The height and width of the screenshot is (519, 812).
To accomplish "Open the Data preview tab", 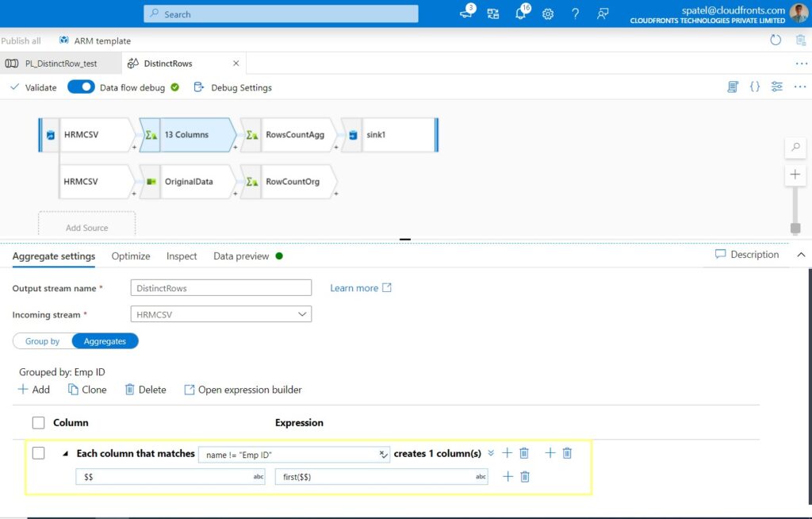I will [241, 256].
